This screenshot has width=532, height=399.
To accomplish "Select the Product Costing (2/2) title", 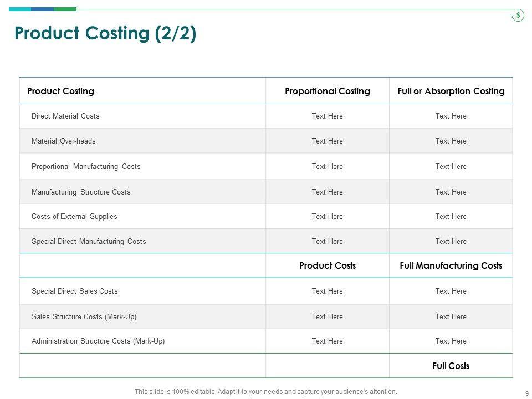I will click(105, 34).
